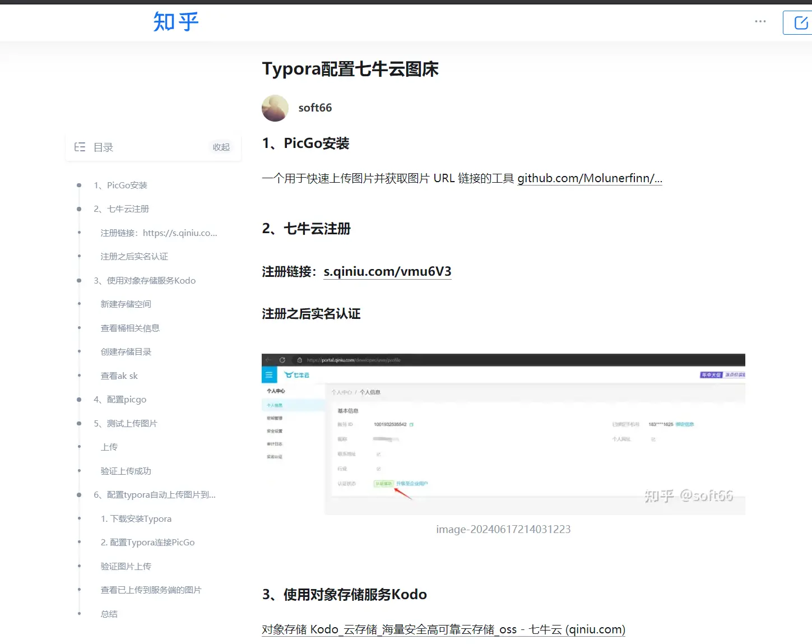Open the three-dot more options menu
Screen dimensions: 812x644
(760, 22)
